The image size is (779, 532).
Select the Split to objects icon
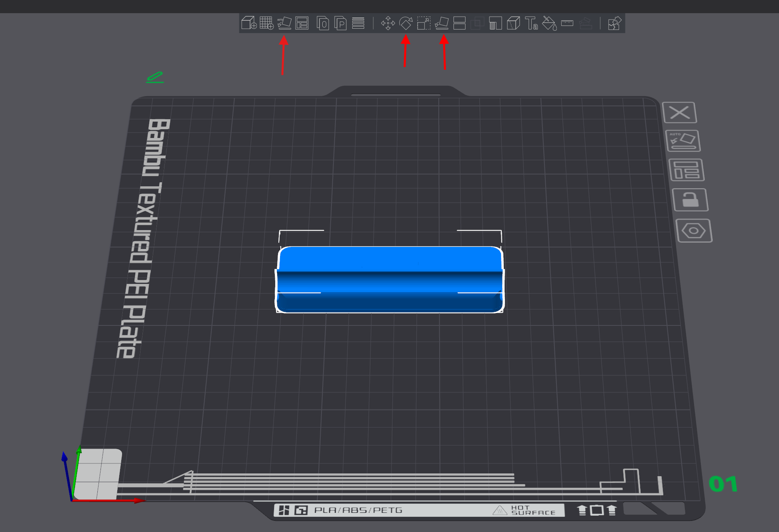(323, 23)
